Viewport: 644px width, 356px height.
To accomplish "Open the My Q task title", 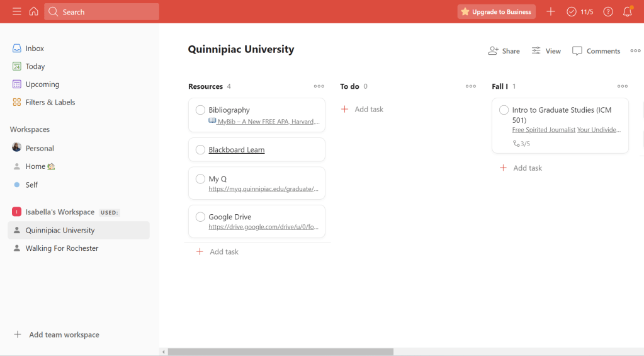I will pyautogui.click(x=218, y=179).
